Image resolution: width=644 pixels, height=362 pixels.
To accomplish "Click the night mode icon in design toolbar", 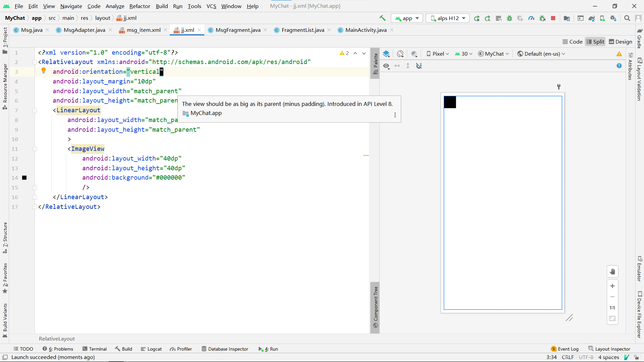I will (x=414, y=54).
